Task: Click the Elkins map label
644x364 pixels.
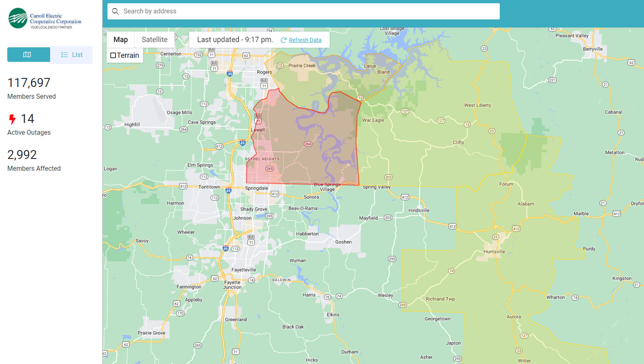Action: click(333, 315)
